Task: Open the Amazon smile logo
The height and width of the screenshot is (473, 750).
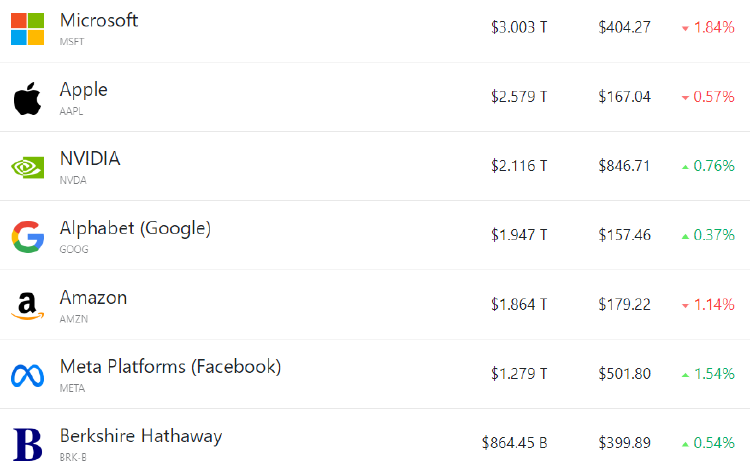Action: [27, 306]
